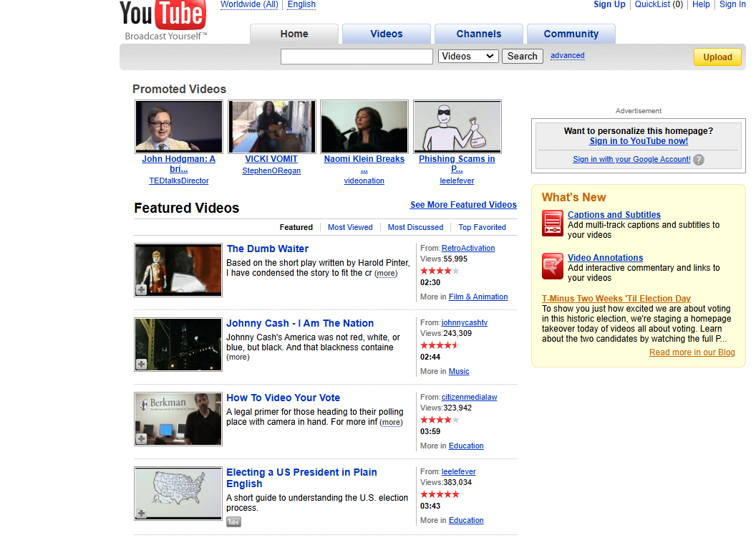Viewport: 756px width, 538px height.
Task: Open Film & Animation category link
Action: pos(478,297)
